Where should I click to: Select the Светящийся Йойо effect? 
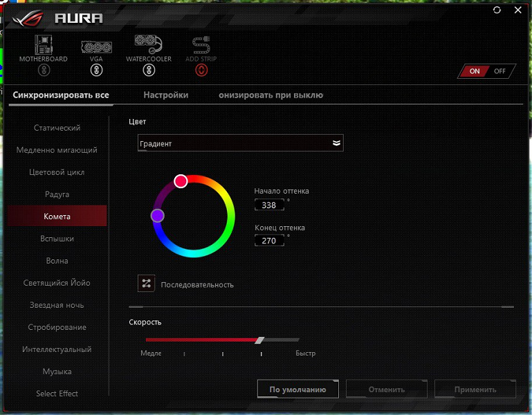(x=57, y=283)
